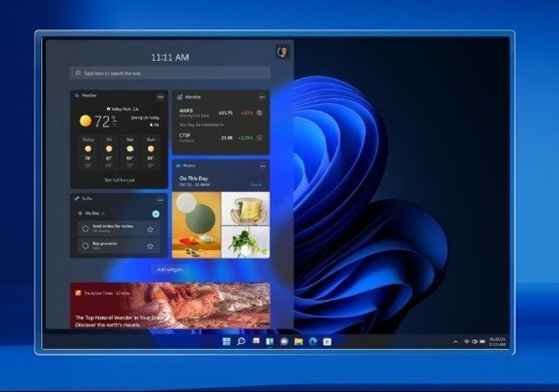Open the Photos widget options menu
This screenshot has height=392, width=559.
tap(262, 166)
